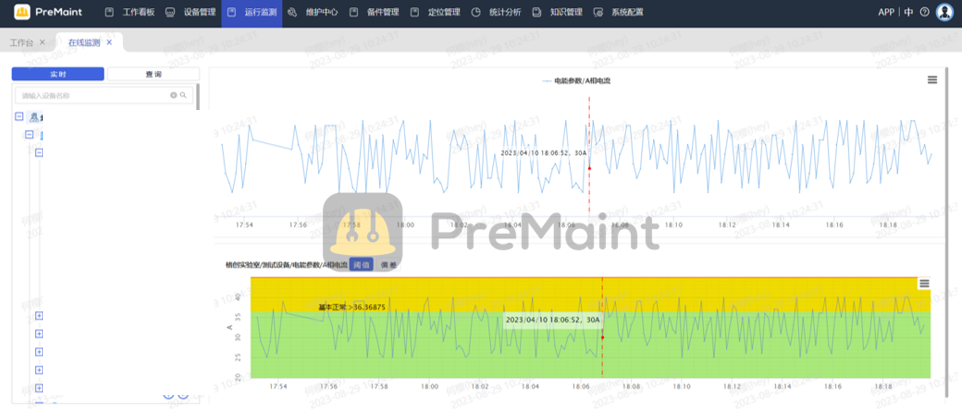The height and width of the screenshot is (409, 963).
Task: Collapse the third-level tree node
Action: [40, 153]
